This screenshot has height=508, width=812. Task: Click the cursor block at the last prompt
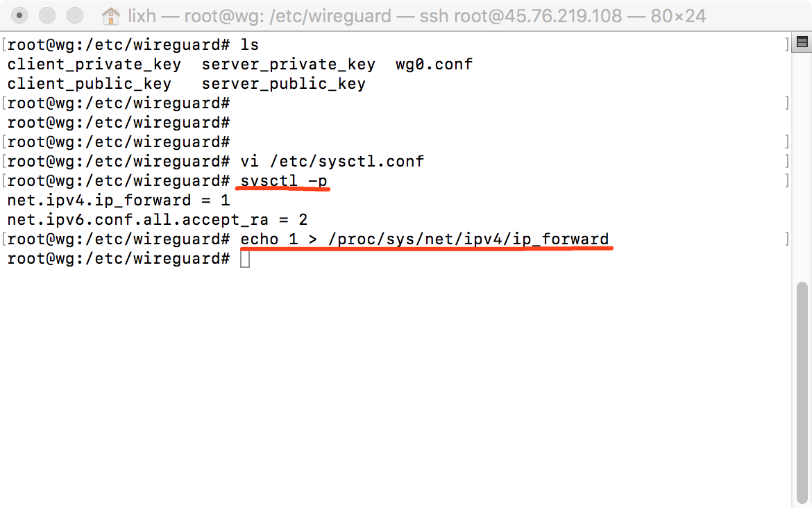(245, 259)
